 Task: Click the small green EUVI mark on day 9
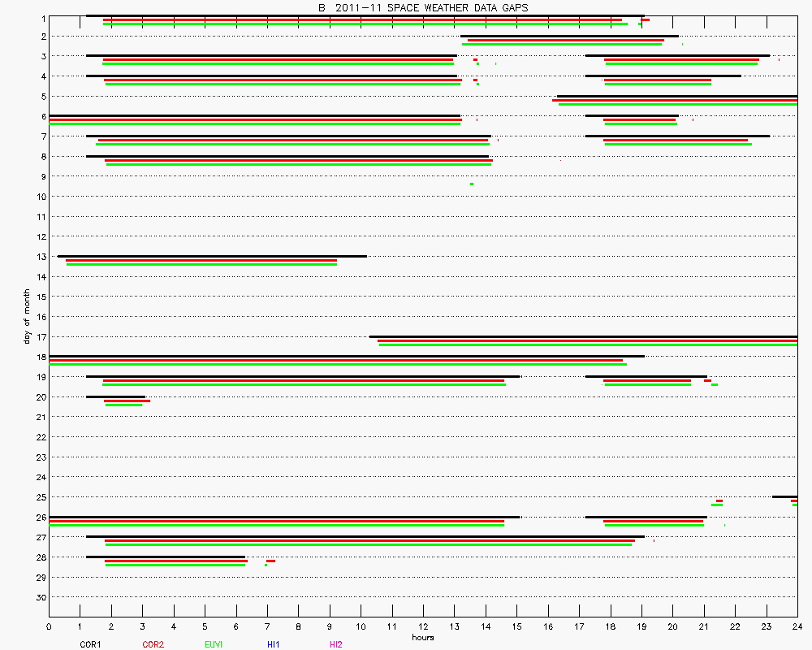click(472, 184)
